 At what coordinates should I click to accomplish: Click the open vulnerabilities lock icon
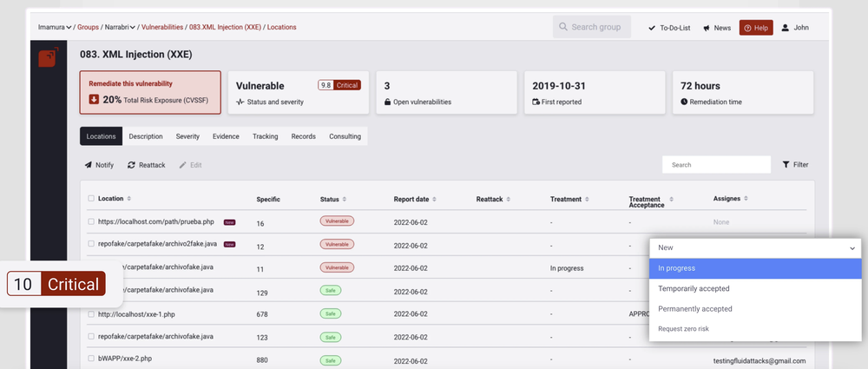pyautogui.click(x=387, y=102)
